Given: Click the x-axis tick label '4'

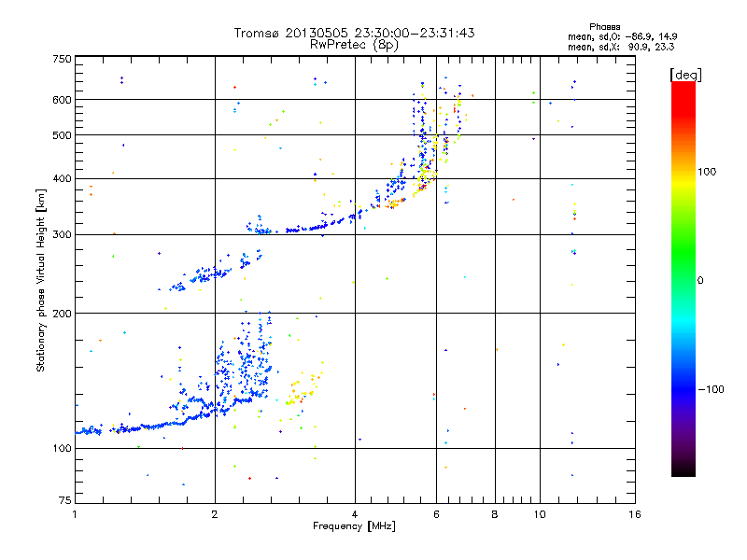Looking at the screenshot, I should click(x=355, y=514).
